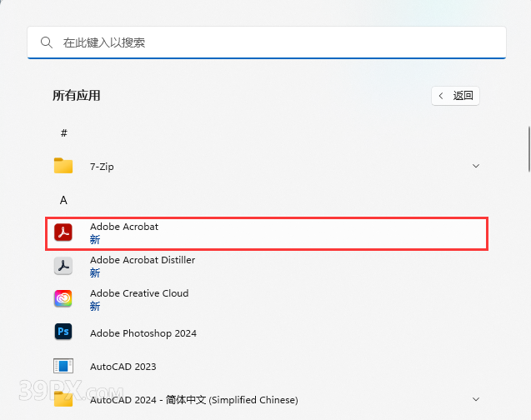
Task: Click the apps list scrollbar thumb
Action: [x=528, y=149]
